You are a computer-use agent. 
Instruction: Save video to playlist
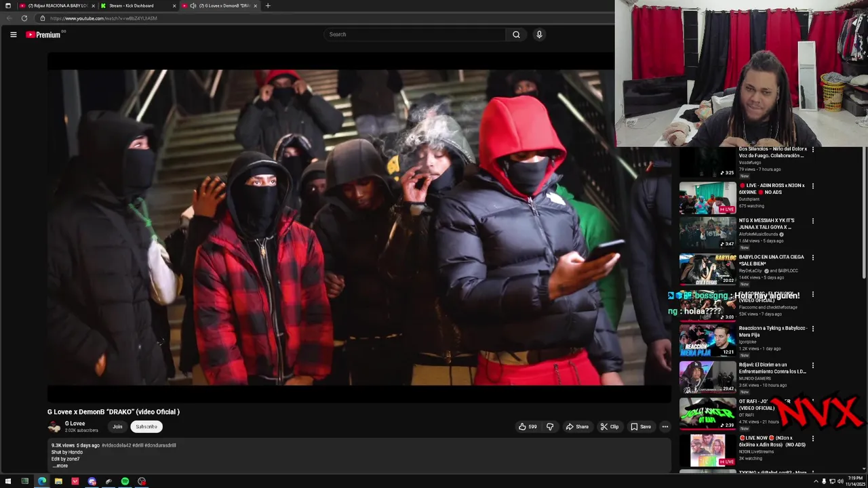640,427
